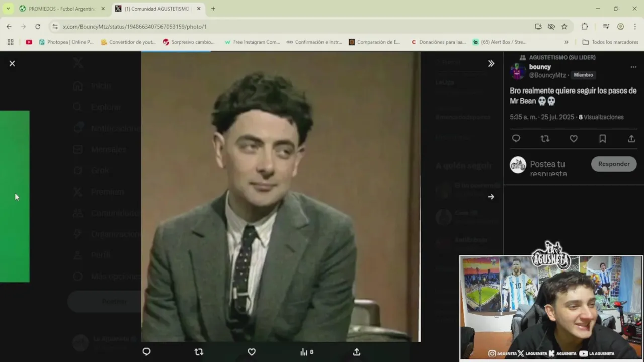
Task: Open the Todos los marcadores folder
Action: pos(610,42)
